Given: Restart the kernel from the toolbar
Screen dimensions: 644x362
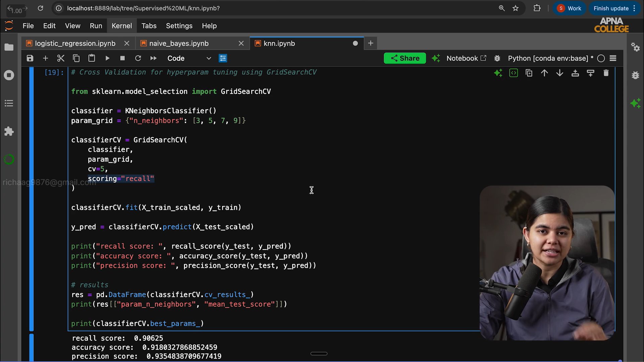Looking at the screenshot, I should (x=138, y=58).
